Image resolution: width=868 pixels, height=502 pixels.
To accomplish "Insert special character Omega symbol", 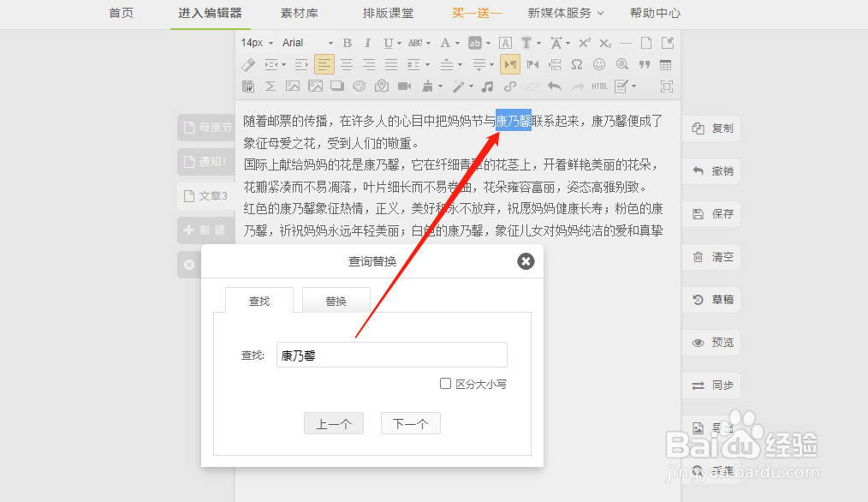I will pyautogui.click(x=577, y=65).
